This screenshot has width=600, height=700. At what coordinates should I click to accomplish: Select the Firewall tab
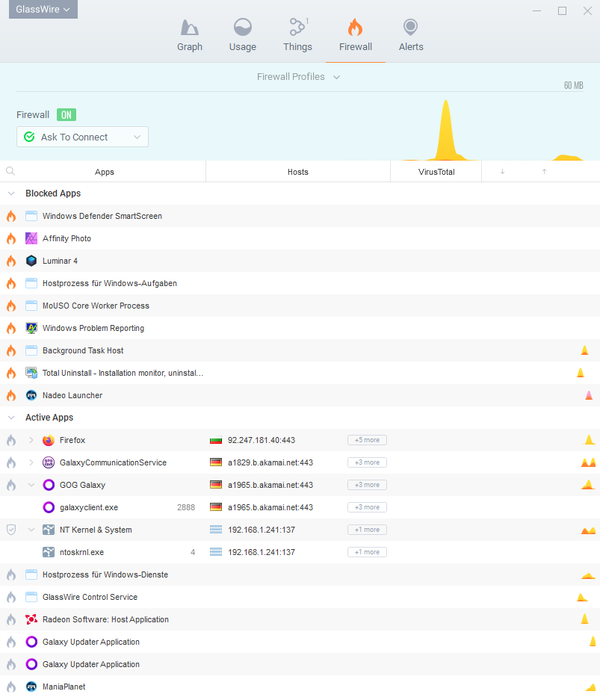click(x=356, y=35)
